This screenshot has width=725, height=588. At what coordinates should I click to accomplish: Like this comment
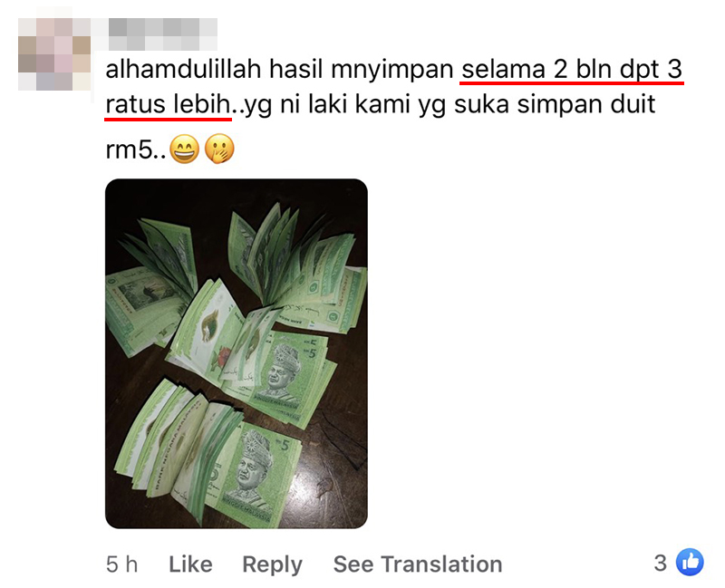(x=190, y=564)
